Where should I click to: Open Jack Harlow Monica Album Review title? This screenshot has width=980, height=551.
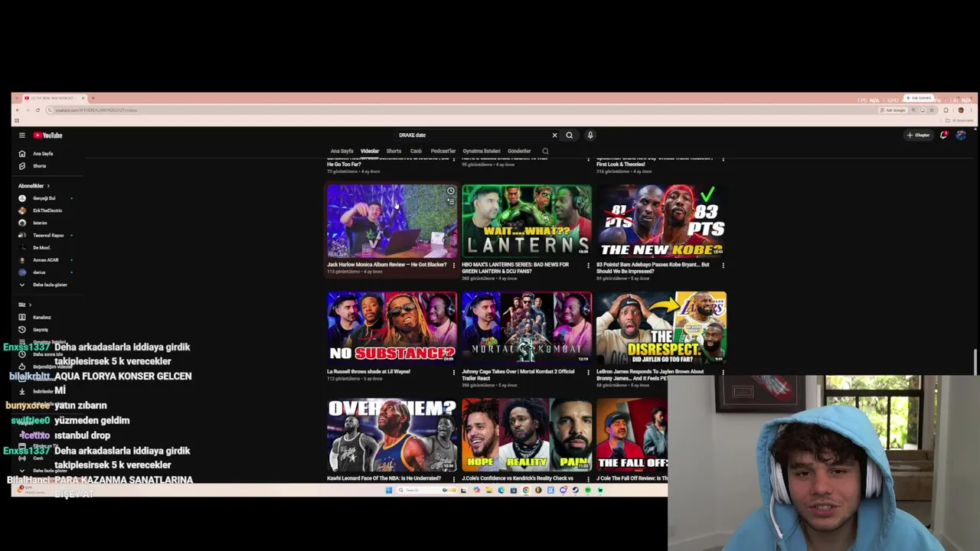pos(387,265)
